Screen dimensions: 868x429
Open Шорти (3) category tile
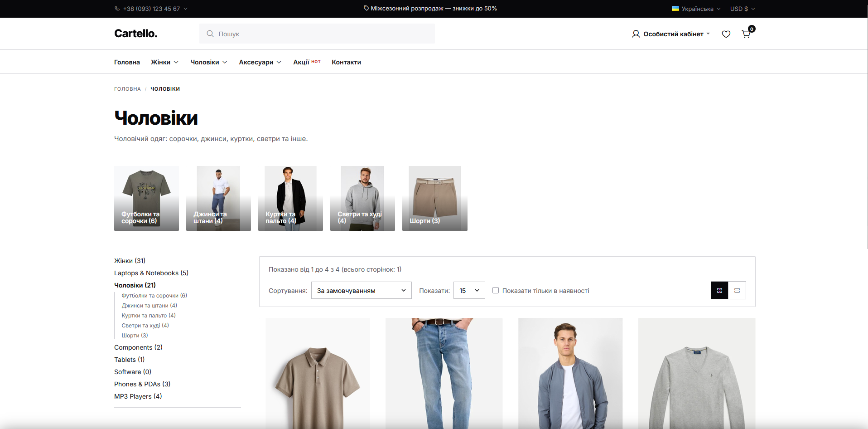coord(434,198)
